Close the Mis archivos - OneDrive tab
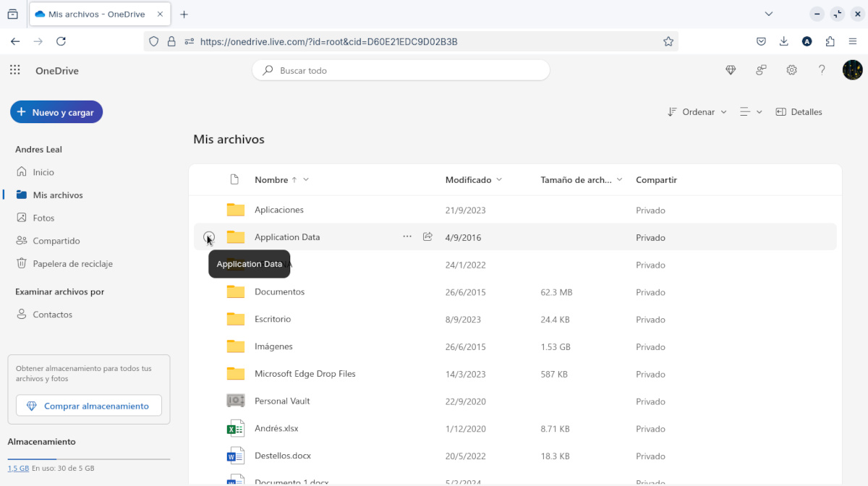 tap(160, 14)
